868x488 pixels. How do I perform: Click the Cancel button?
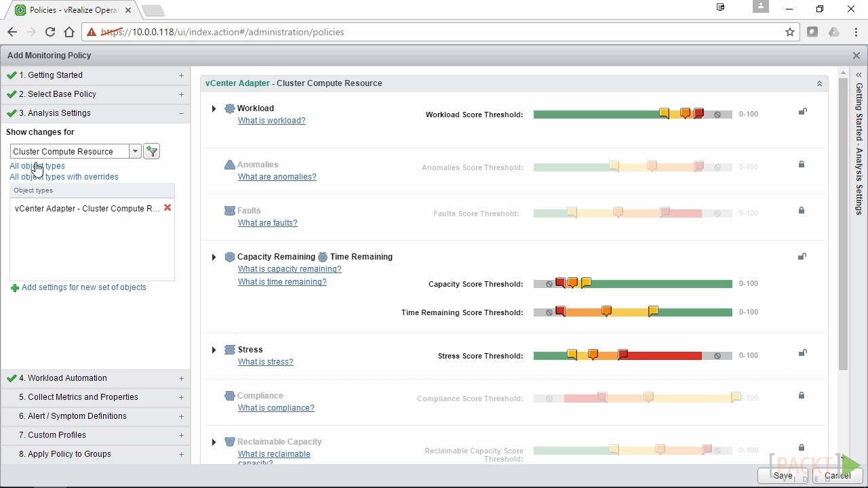pyautogui.click(x=837, y=475)
